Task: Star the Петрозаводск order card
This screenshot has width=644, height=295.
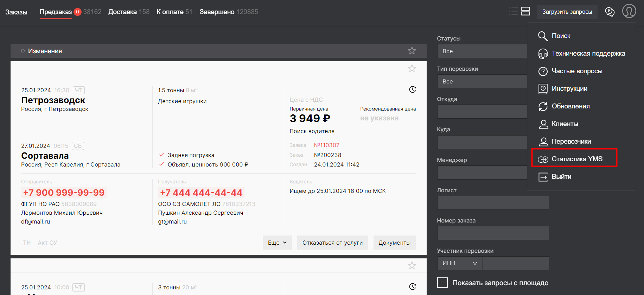Action: click(x=412, y=68)
